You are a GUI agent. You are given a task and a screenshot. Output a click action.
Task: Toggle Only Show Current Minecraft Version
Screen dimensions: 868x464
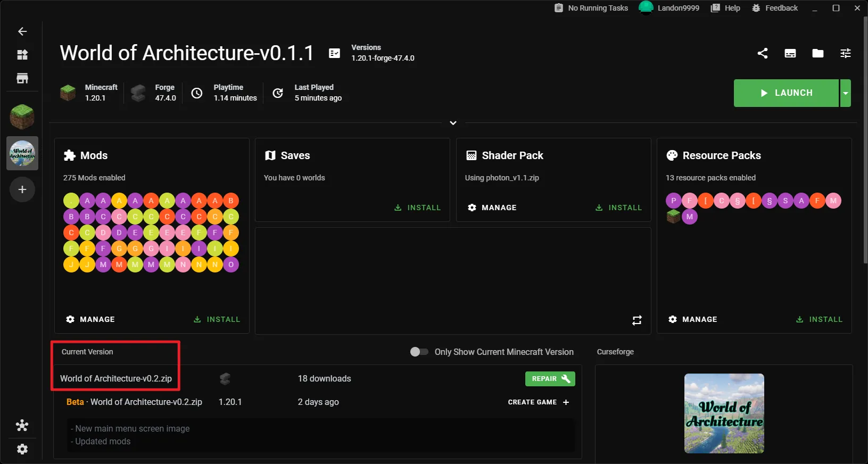click(419, 352)
